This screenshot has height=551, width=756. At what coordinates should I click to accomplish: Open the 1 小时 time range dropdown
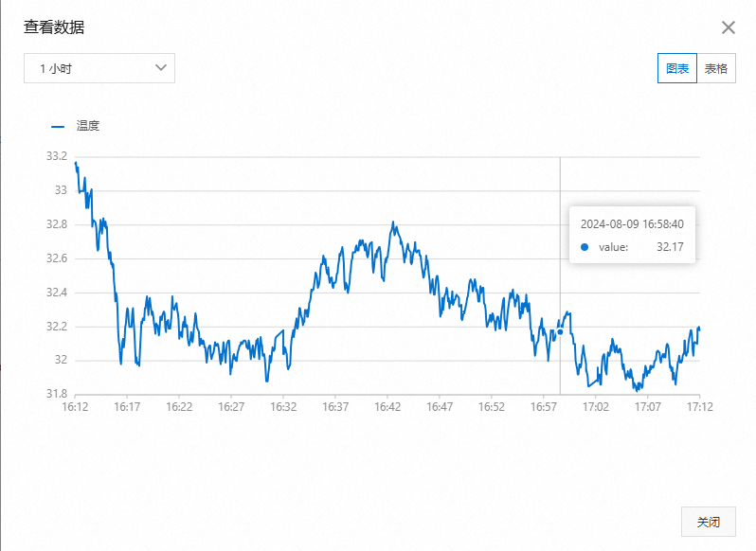[x=99, y=68]
